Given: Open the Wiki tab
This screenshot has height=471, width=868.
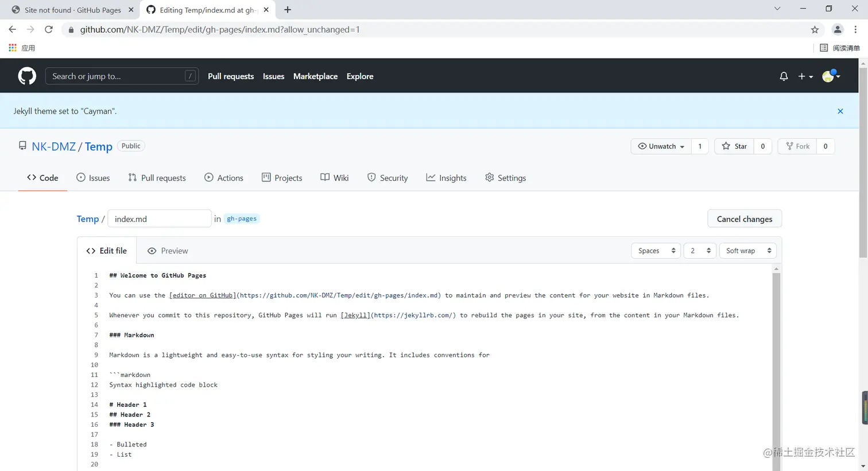Looking at the screenshot, I should (x=335, y=178).
